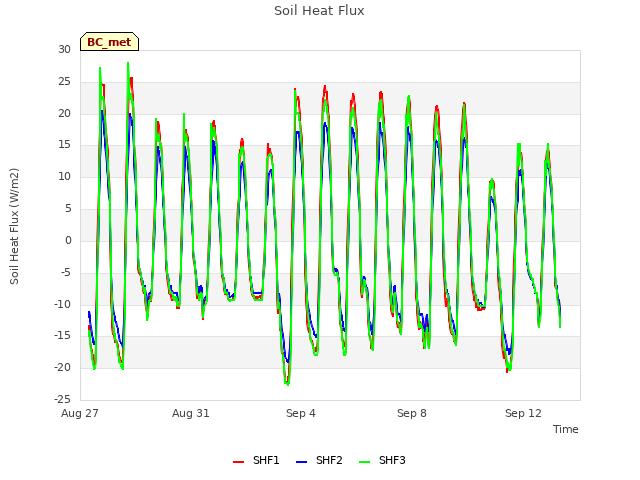Click the Aug 27 date tick label
This screenshot has width=640, height=480.
pos(80,413)
